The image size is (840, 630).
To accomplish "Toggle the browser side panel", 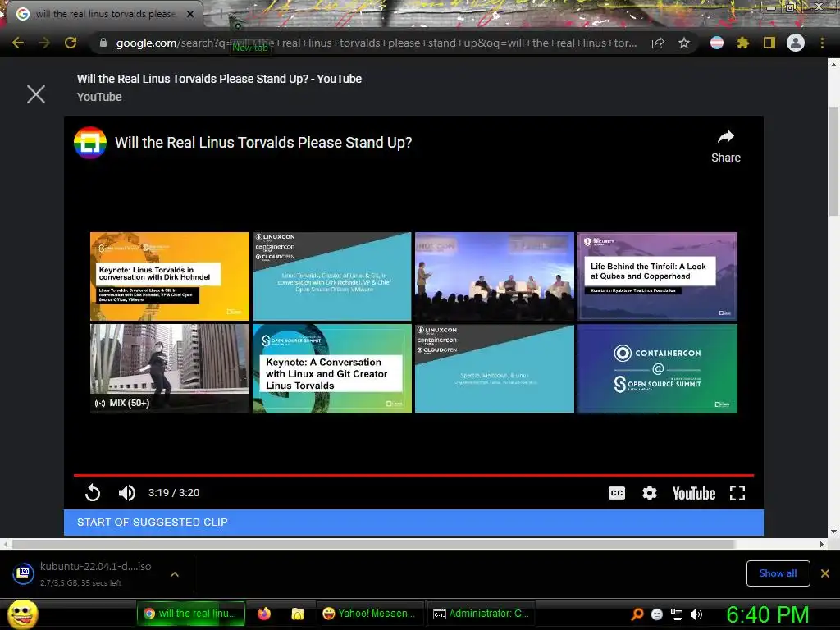I will tap(769, 43).
